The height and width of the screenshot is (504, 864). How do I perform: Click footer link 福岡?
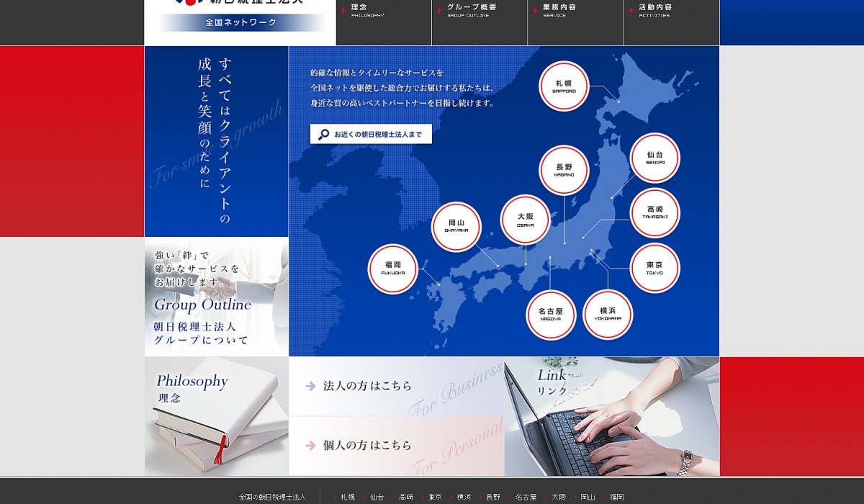(617, 497)
